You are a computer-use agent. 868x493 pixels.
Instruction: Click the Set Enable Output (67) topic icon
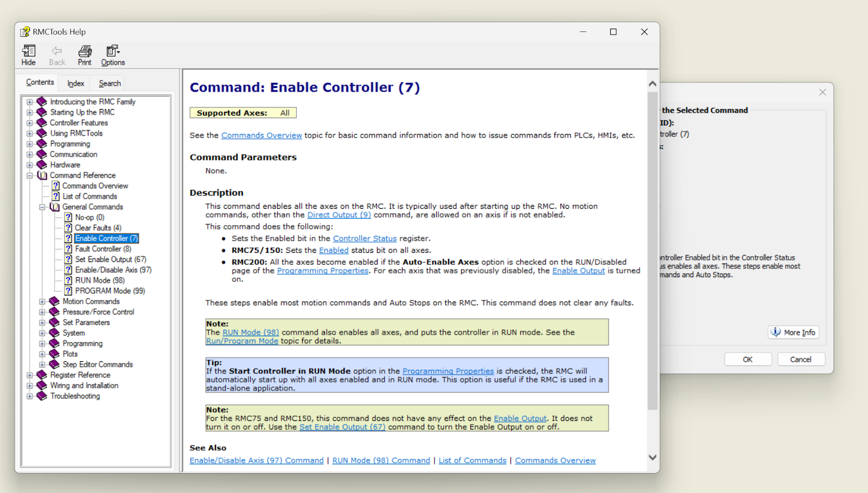click(68, 259)
